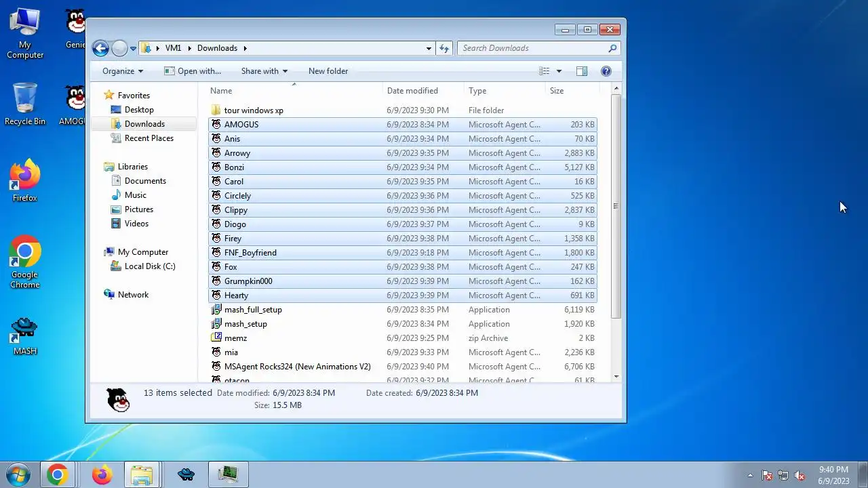Open Videos library in sidebar
This screenshot has width=868, height=488.
point(136,224)
